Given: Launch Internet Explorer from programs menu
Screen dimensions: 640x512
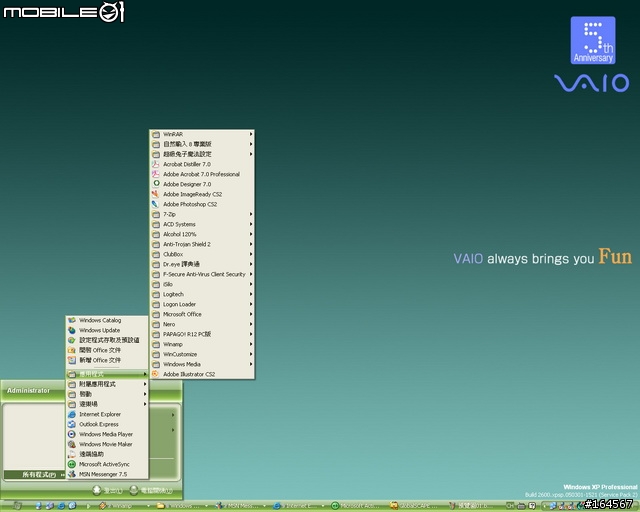Looking at the screenshot, I should pos(107,414).
